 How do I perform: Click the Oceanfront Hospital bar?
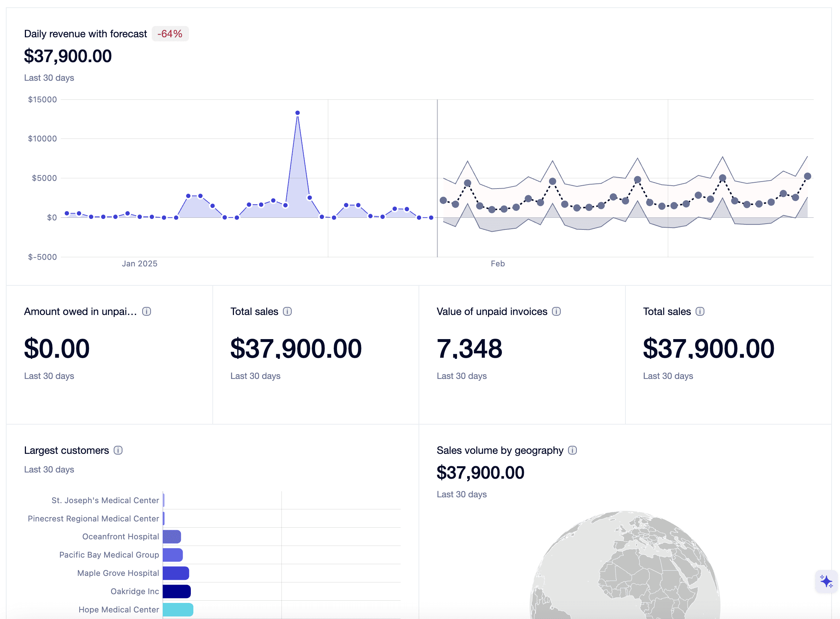172,536
